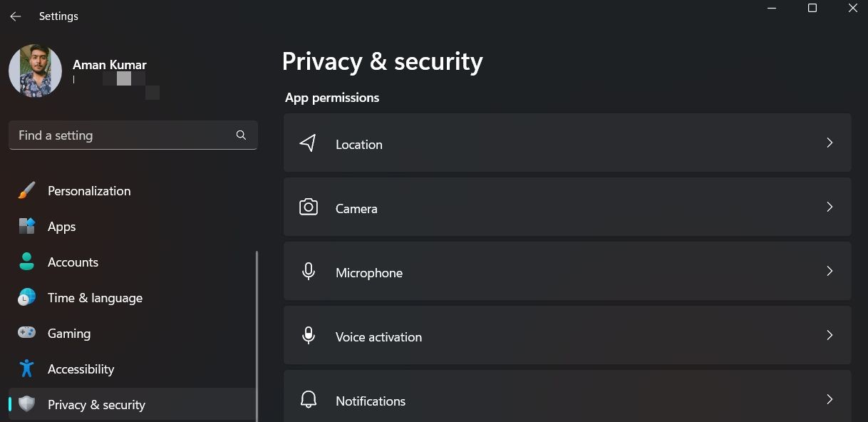Image resolution: width=868 pixels, height=422 pixels.
Task: Switch to Time & language settings
Action: [95, 298]
